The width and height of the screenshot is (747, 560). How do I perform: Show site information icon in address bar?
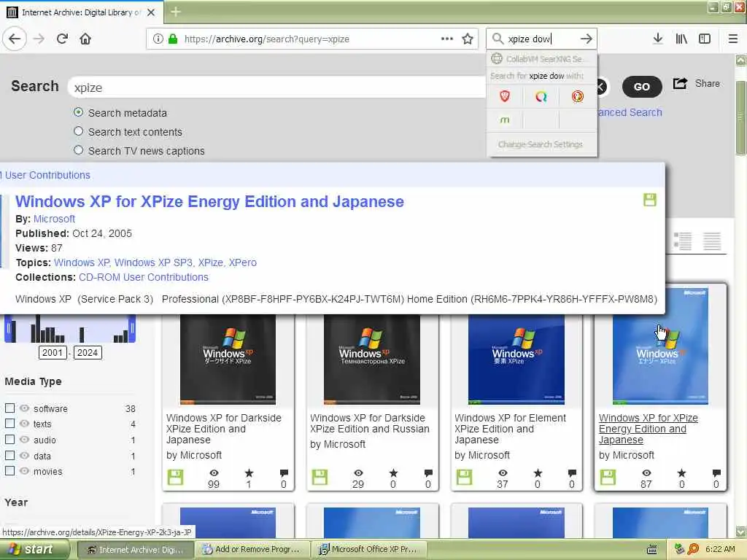(x=158, y=39)
